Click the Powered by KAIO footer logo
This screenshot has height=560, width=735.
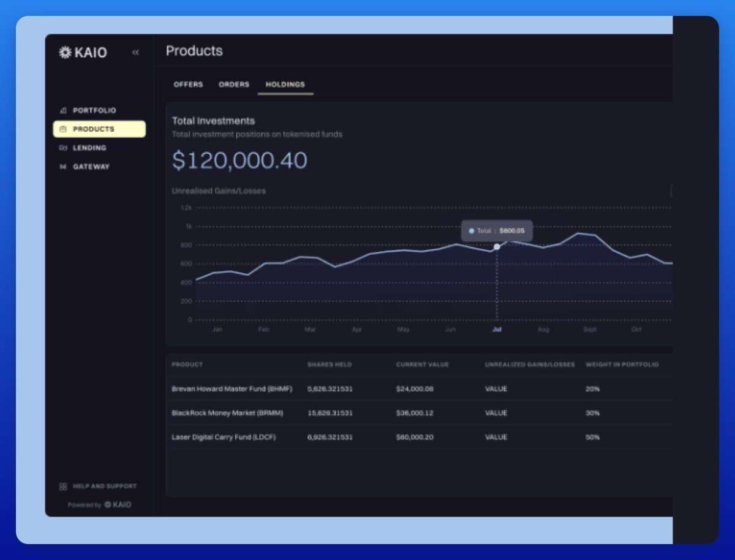click(x=117, y=505)
